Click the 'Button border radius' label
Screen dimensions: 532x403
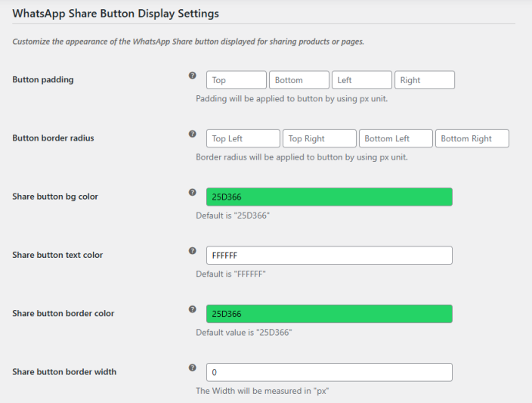tap(53, 138)
